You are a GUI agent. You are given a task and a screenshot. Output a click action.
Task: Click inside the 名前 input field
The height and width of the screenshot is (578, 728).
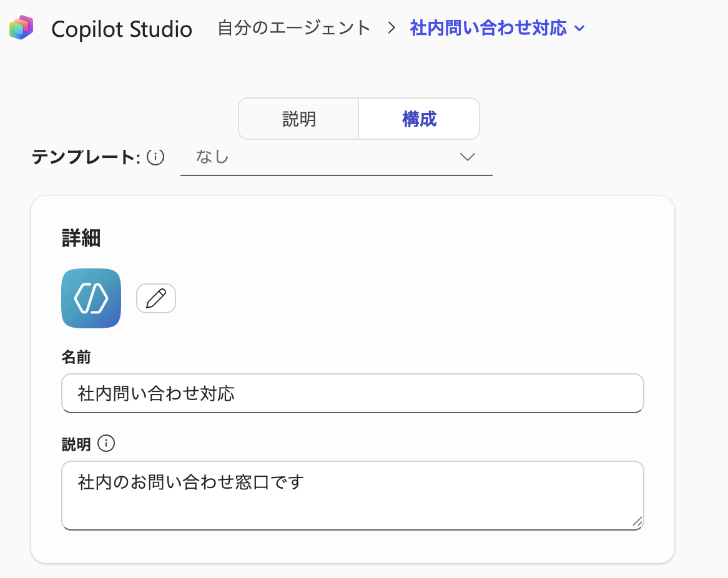click(x=352, y=393)
